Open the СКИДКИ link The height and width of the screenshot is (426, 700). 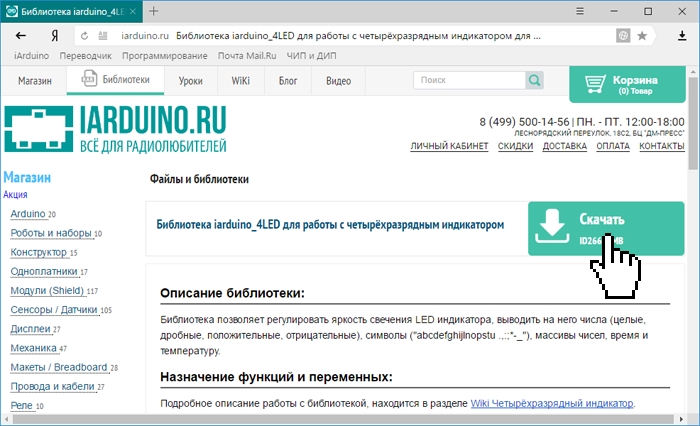(515, 146)
